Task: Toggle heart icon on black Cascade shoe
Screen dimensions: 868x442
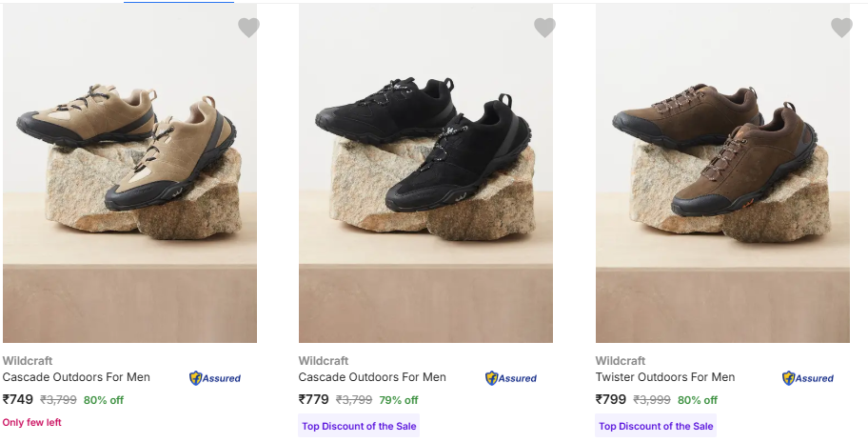Action: [x=544, y=28]
